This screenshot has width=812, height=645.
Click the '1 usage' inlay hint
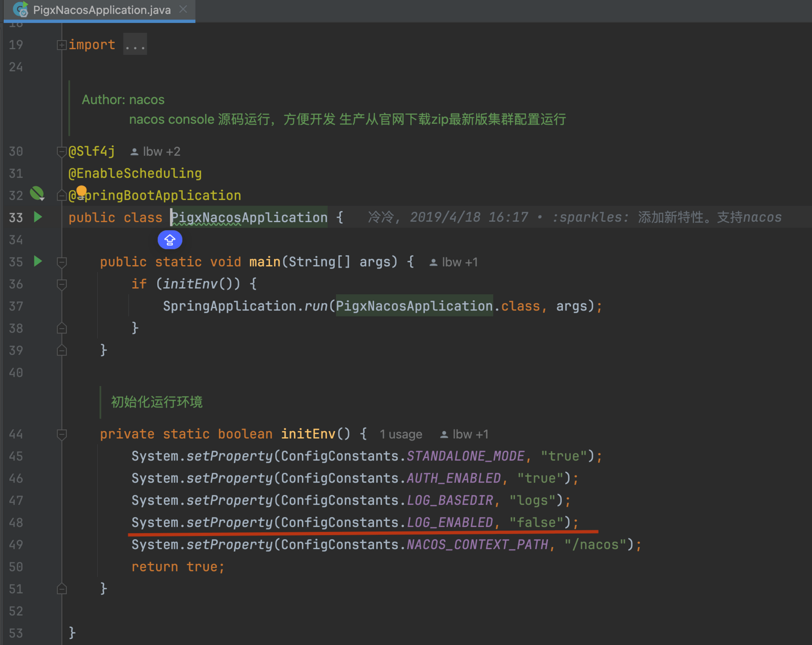[401, 434]
